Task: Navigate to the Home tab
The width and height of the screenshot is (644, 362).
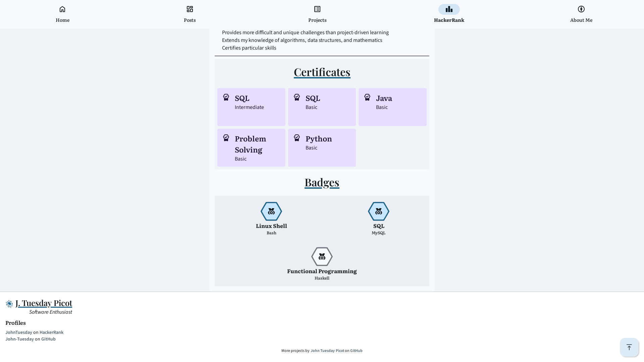Action: click(62, 14)
